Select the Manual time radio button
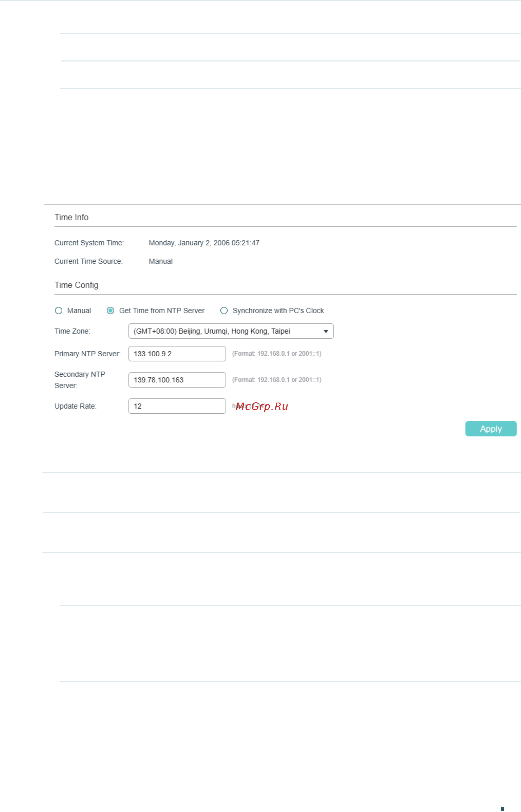 click(59, 310)
